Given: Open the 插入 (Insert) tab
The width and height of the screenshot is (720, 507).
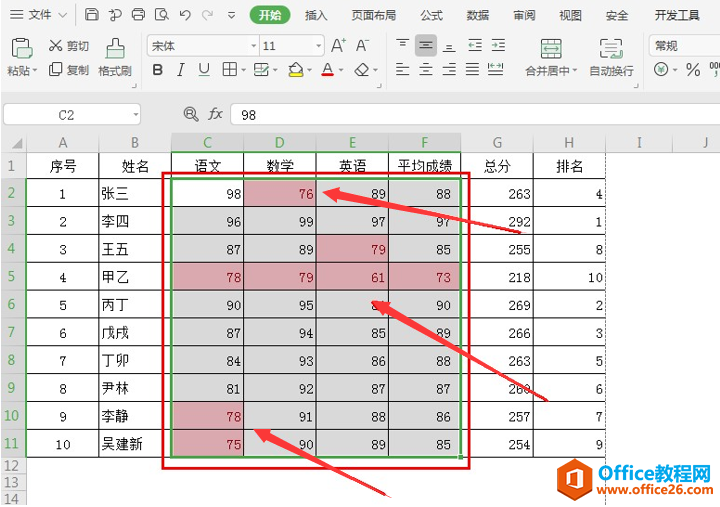Looking at the screenshot, I should (x=316, y=15).
